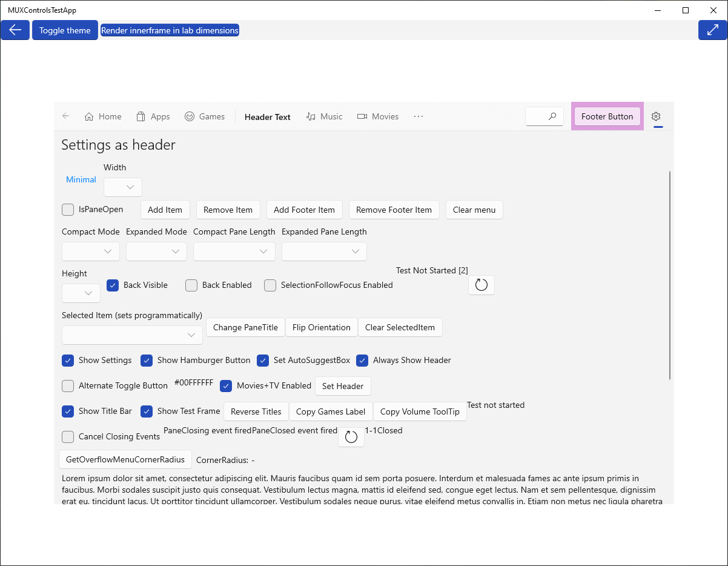Viewport: 728px width, 566px height.
Task: Enable the IsPaneOpen checkbox
Action: click(68, 209)
